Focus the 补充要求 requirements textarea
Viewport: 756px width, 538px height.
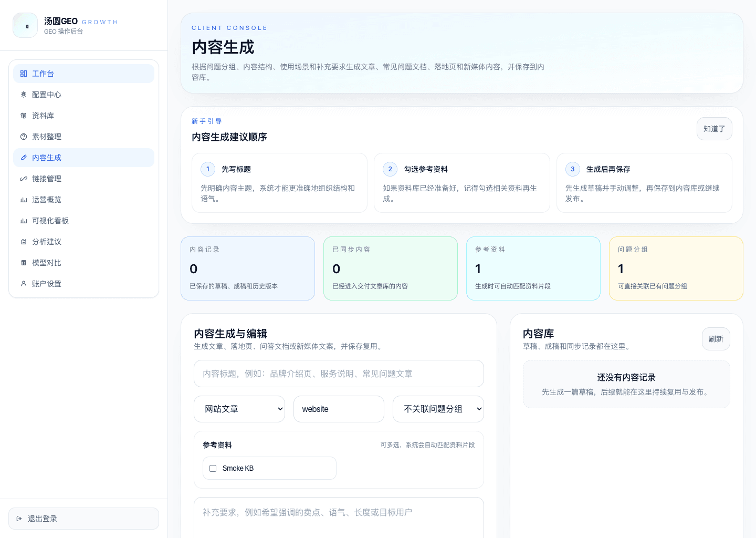[x=339, y=518]
